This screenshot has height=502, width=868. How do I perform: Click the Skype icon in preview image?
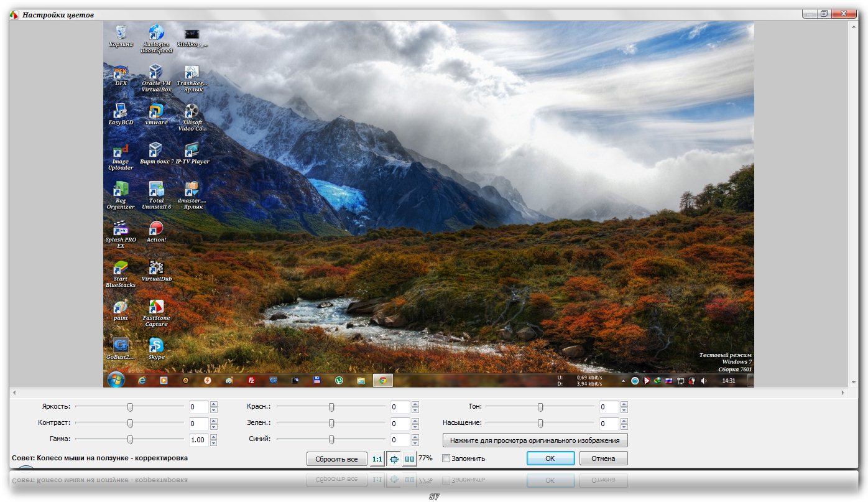pyautogui.click(x=156, y=345)
